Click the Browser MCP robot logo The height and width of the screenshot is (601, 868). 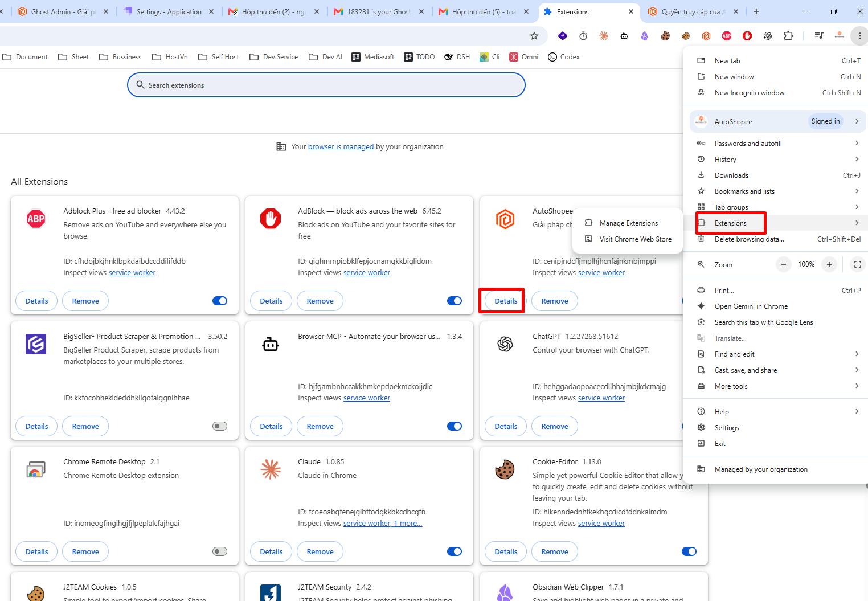tap(271, 344)
